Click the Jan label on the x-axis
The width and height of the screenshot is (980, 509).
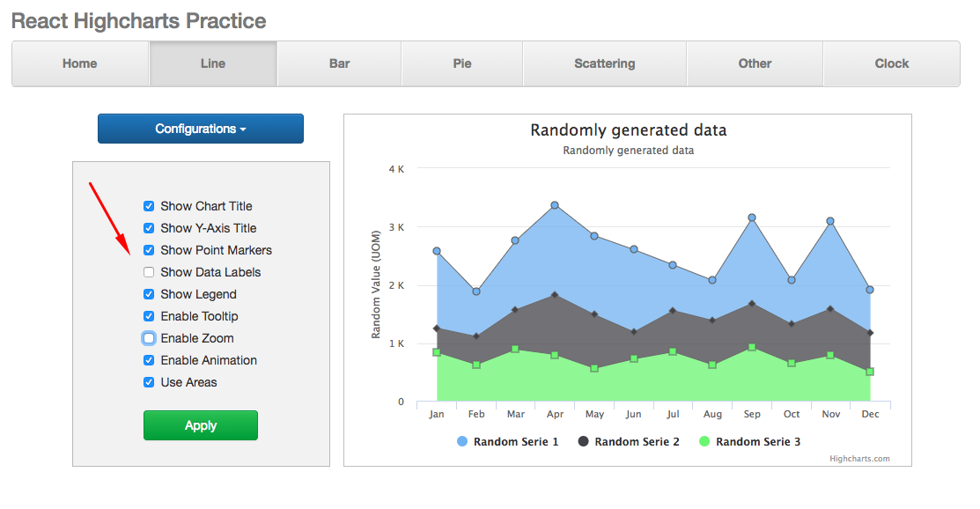pos(437,413)
